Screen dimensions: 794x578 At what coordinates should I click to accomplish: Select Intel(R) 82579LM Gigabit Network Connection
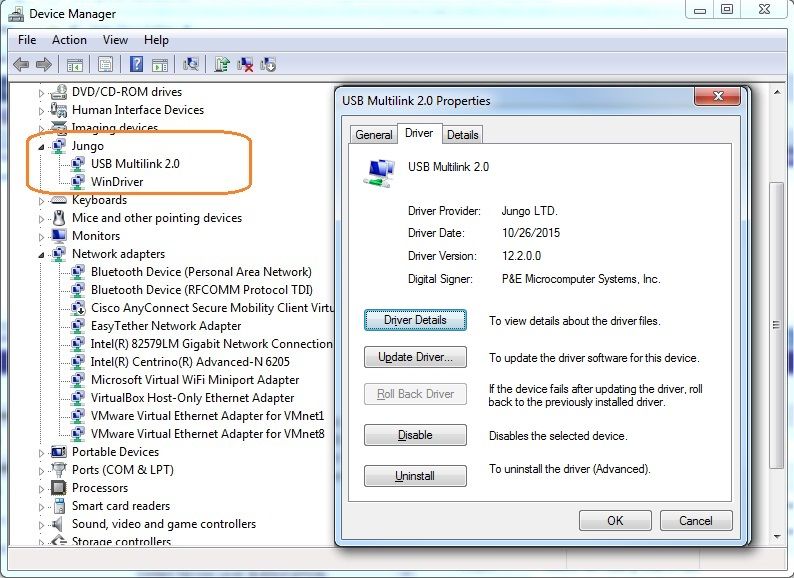pos(211,344)
